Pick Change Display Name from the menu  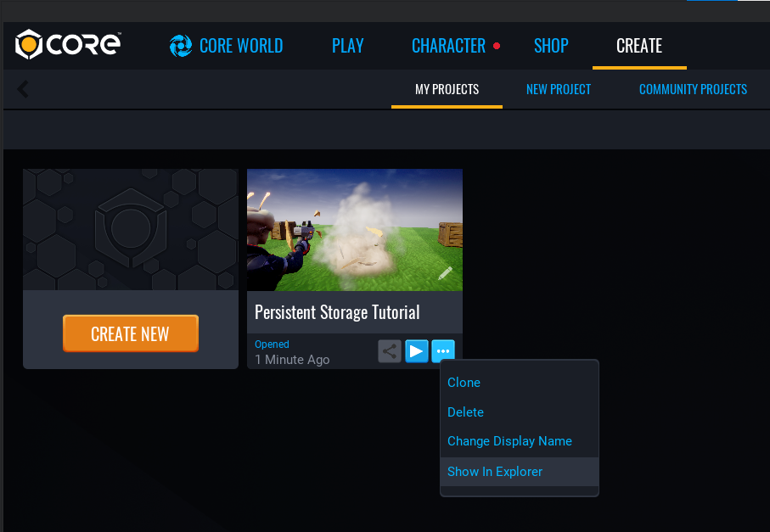click(509, 441)
